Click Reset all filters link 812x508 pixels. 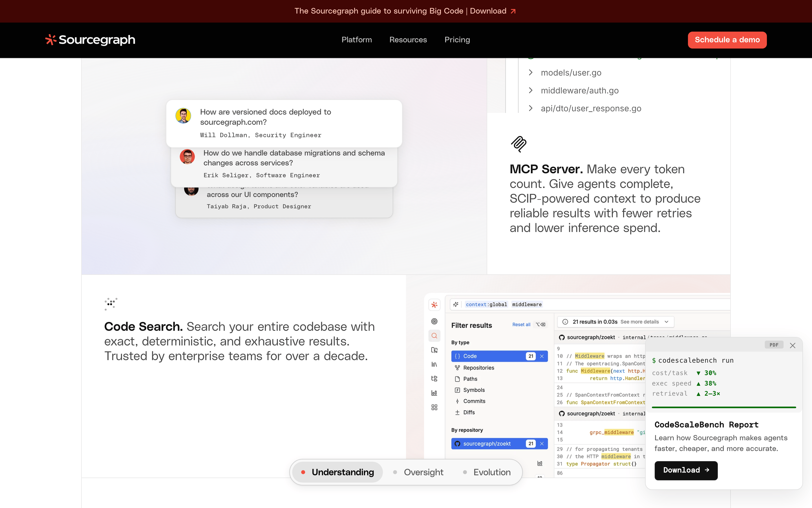(521, 325)
